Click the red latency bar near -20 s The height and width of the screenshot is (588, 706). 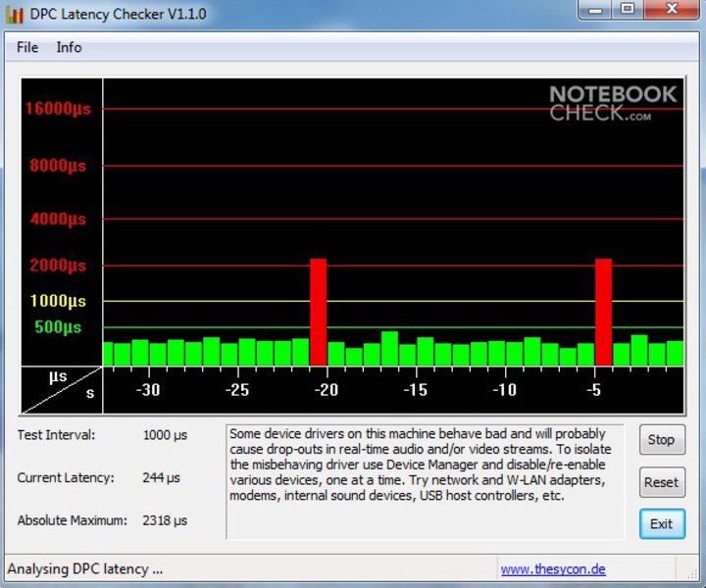[319, 312]
